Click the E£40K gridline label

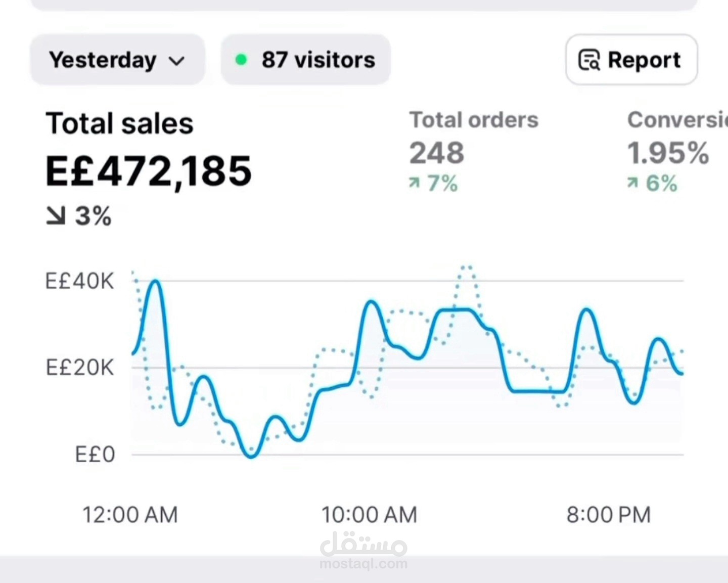pyautogui.click(x=80, y=281)
